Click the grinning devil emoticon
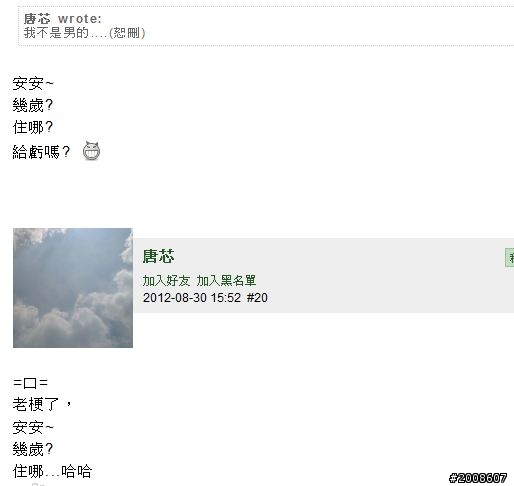This screenshot has height=486, width=514. [91, 151]
